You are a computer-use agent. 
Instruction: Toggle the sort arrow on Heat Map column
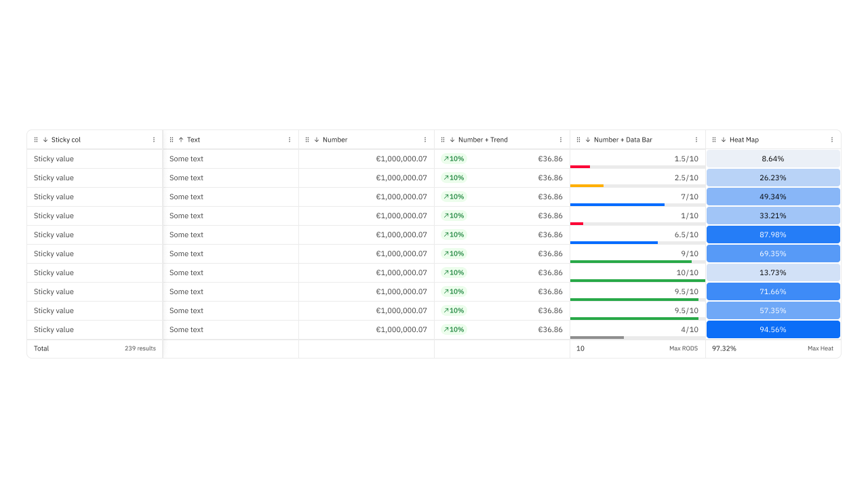coord(722,140)
